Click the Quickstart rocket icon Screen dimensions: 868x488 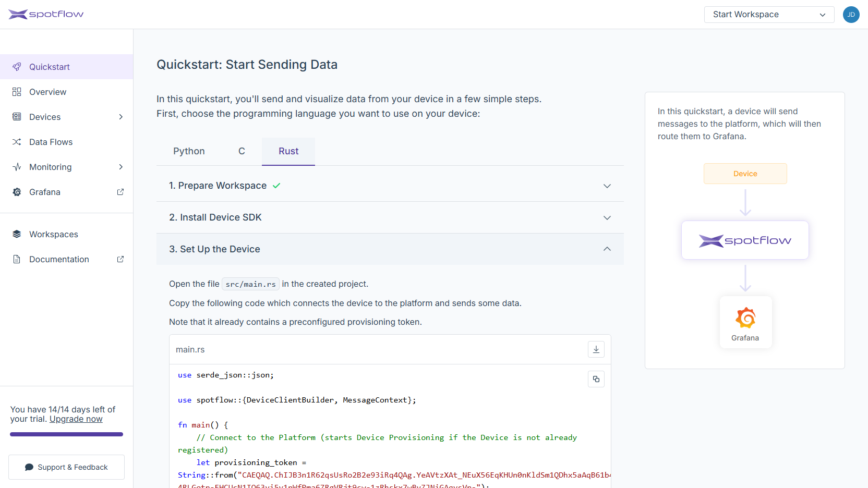(x=17, y=67)
